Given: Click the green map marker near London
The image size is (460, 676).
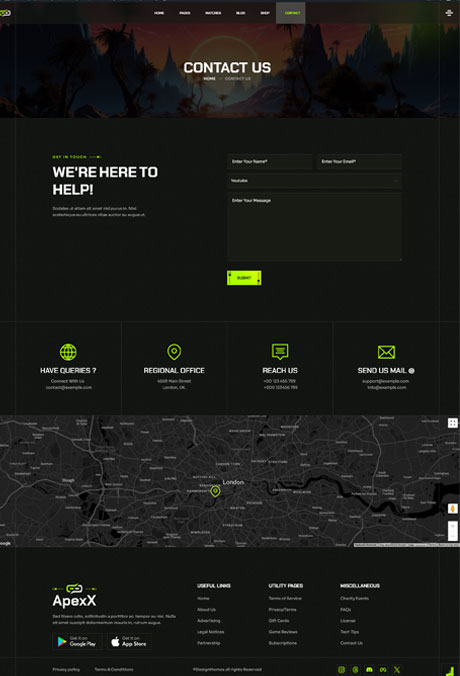Looking at the screenshot, I should pyautogui.click(x=215, y=491).
